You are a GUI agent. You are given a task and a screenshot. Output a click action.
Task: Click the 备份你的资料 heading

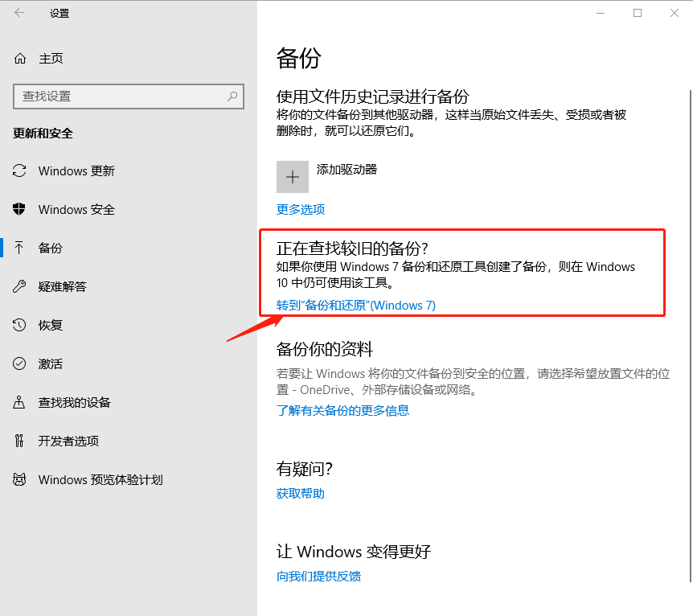coord(325,349)
